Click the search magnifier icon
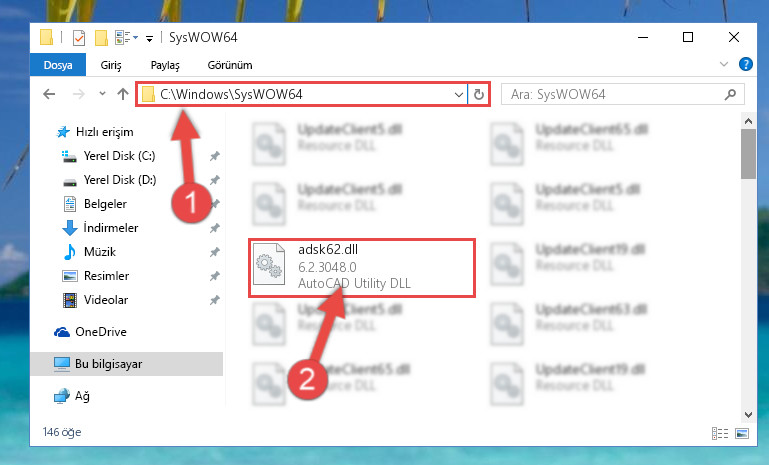 click(730, 94)
